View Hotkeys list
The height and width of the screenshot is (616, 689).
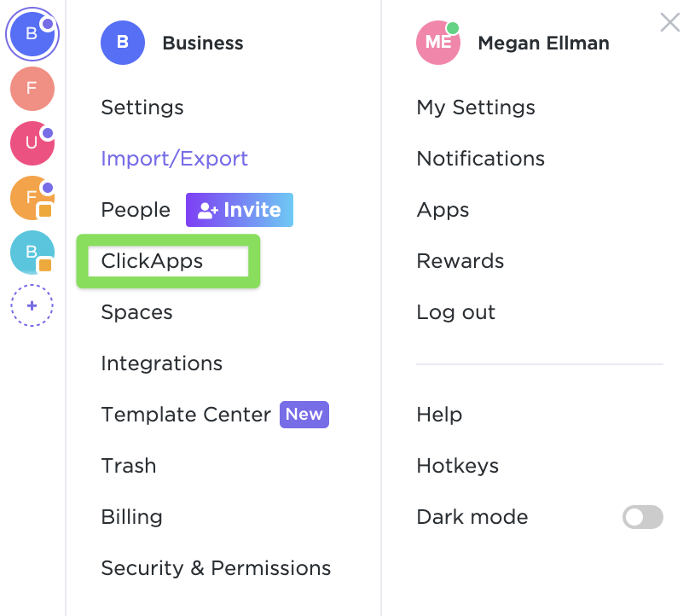(x=457, y=466)
